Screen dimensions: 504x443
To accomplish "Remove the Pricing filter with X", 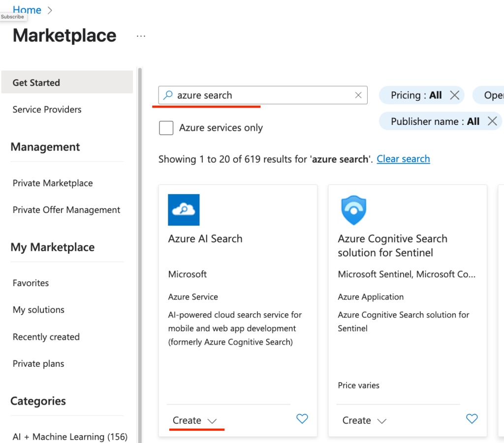I will pyautogui.click(x=454, y=95).
